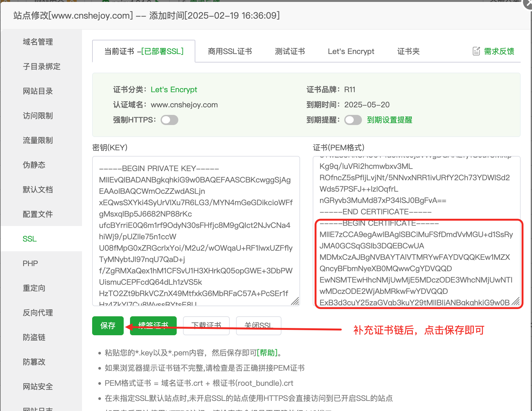Open the 到期设置提醒 link

(x=389, y=120)
